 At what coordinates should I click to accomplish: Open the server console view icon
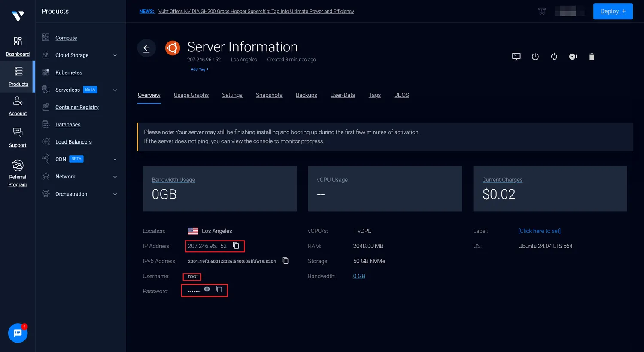516,57
